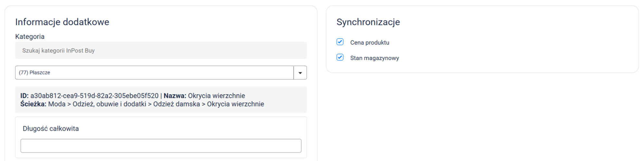Click the "Synchronizacje" panel heading
644x161 pixels.
pyautogui.click(x=368, y=22)
